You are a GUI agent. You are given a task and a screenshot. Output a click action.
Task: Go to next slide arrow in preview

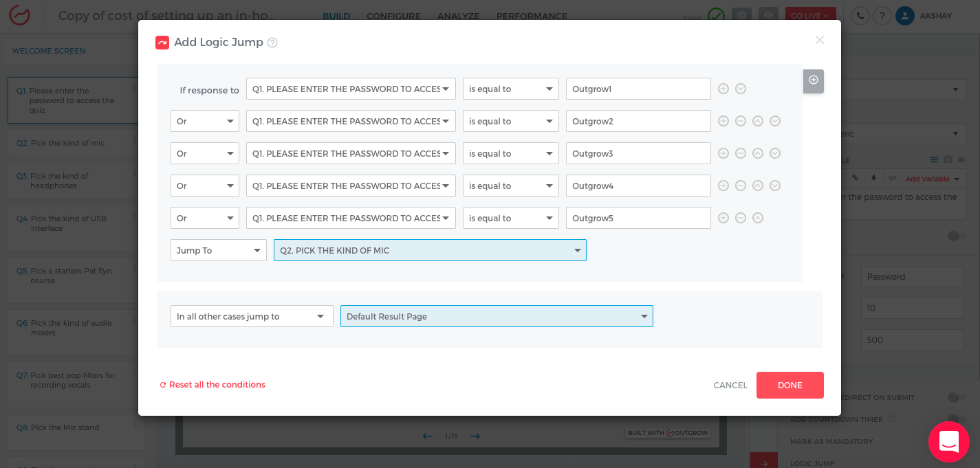pos(475,436)
